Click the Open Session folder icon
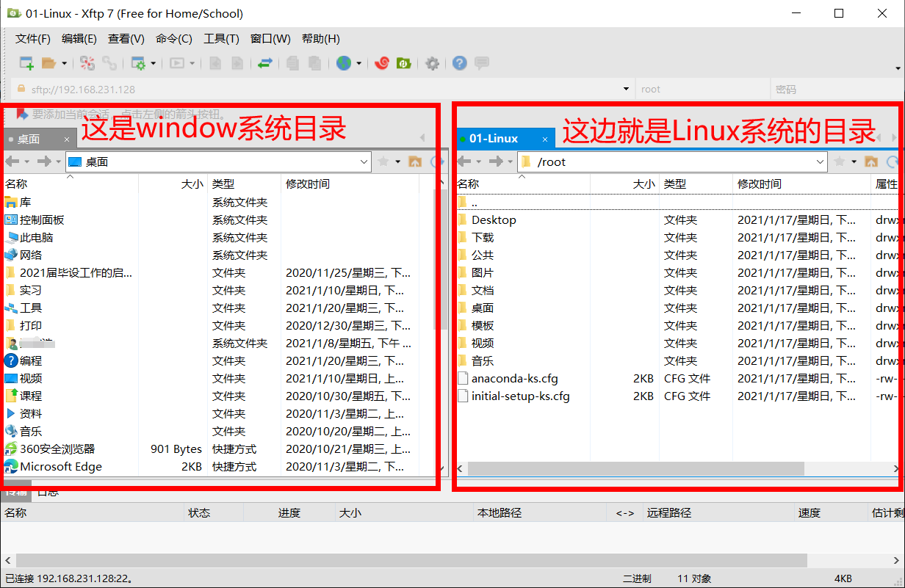905x588 pixels. pyautogui.click(x=48, y=63)
